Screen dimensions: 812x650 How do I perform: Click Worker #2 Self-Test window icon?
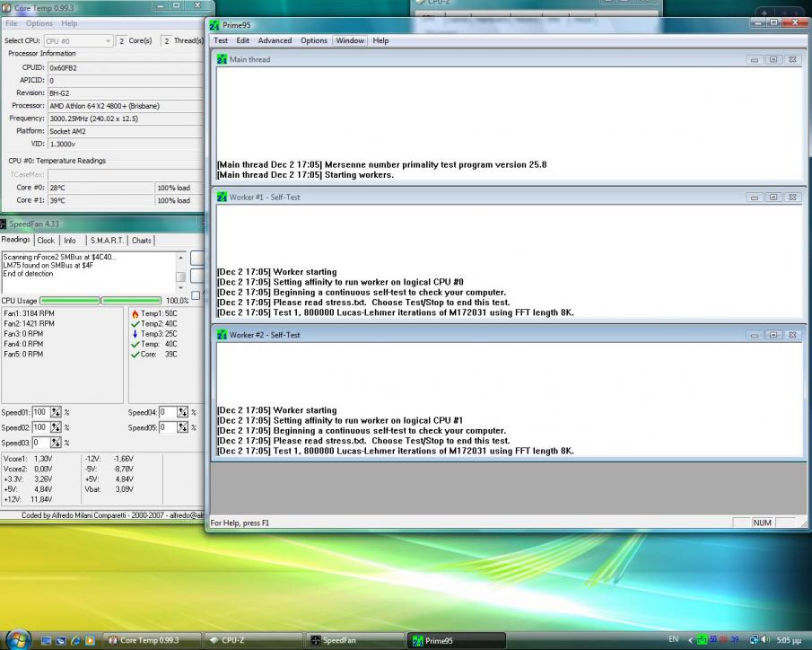pos(222,335)
